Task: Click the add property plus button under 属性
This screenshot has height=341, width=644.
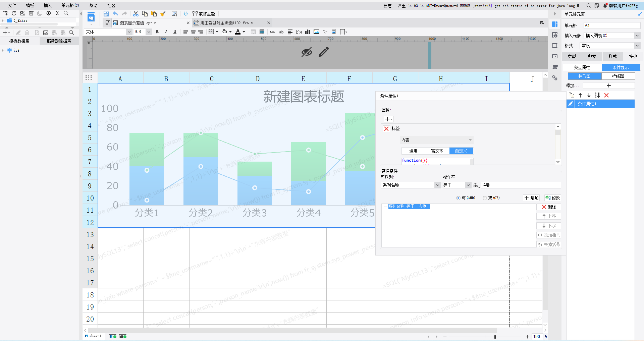Action: point(388,119)
